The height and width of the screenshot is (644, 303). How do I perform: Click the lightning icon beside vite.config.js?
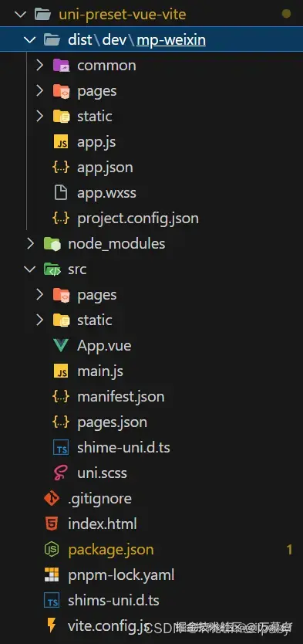pos(52,625)
